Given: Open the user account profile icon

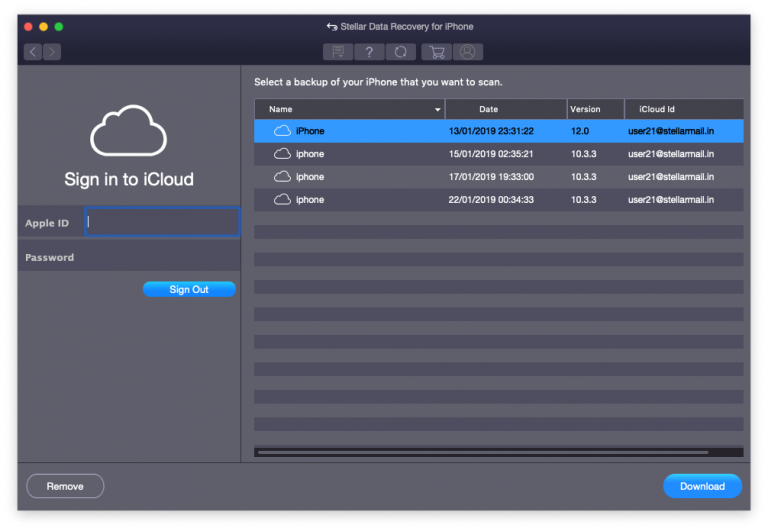Looking at the screenshot, I should click(x=468, y=52).
